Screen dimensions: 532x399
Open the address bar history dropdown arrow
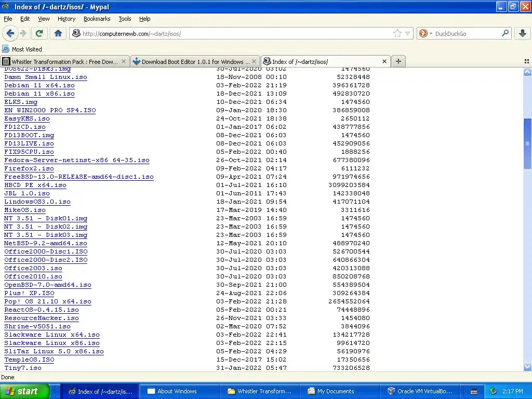point(407,33)
